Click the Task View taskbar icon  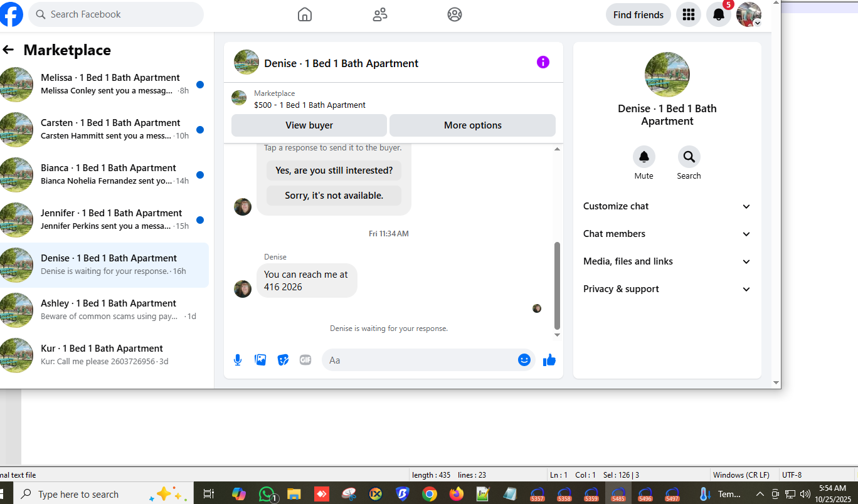[209, 494]
